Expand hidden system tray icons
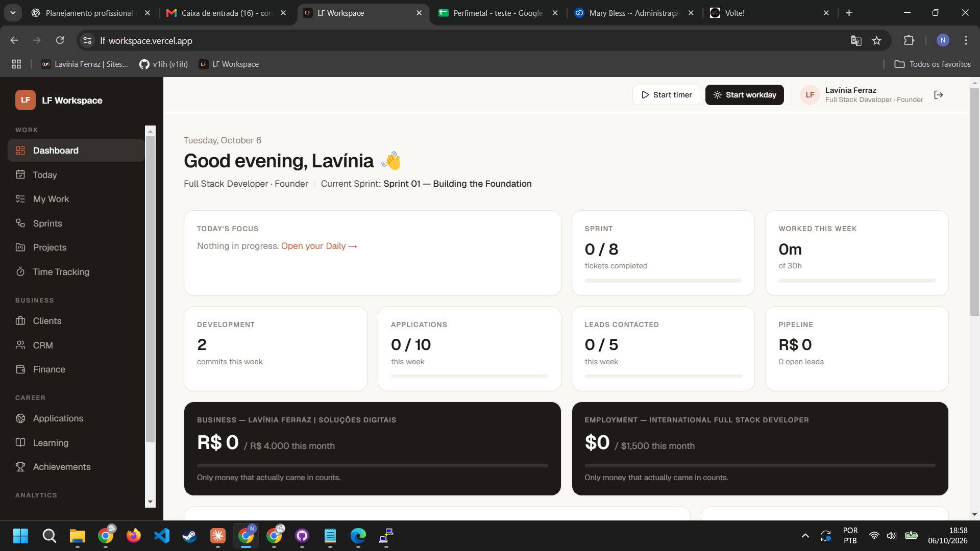The width and height of the screenshot is (980, 551). coord(805,536)
